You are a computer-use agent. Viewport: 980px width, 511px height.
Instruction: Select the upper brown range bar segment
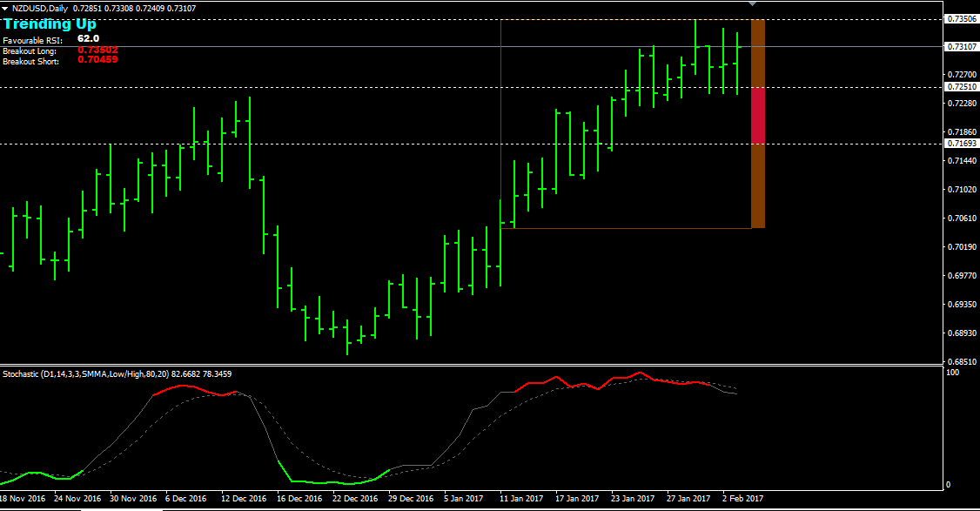(x=757, y=52)
